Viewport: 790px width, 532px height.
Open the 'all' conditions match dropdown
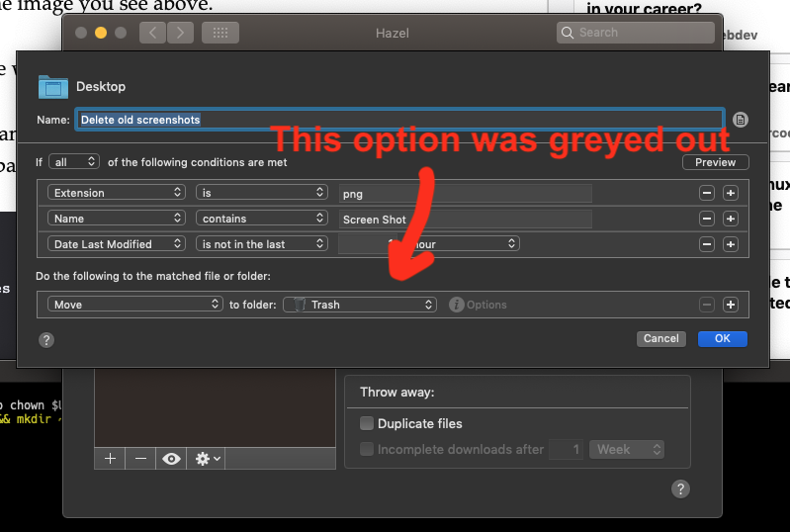[x=74, y=162]
